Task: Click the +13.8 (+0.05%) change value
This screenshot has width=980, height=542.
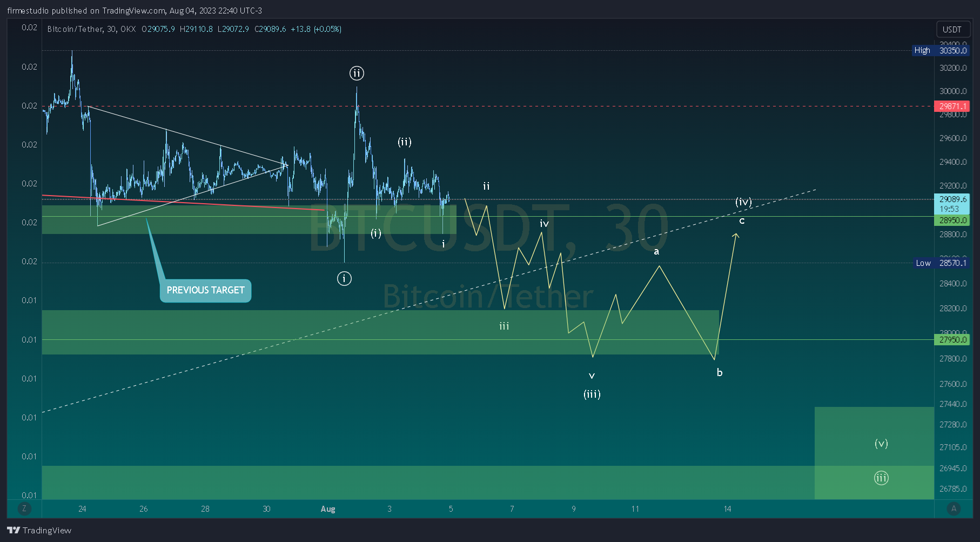Action: pos(316,29)
